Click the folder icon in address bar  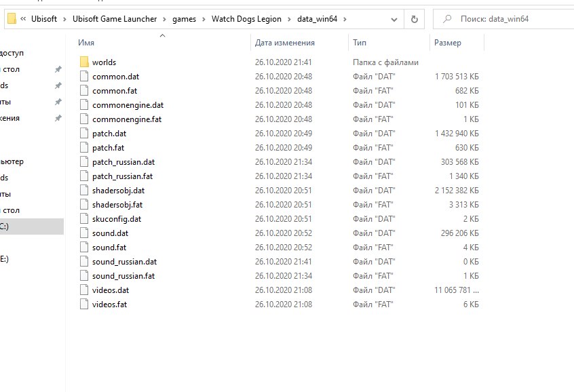point(12,19)
